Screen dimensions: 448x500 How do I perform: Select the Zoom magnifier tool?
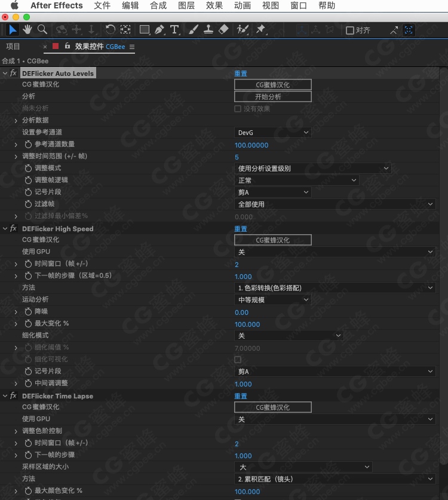click(x=42, y=30)
